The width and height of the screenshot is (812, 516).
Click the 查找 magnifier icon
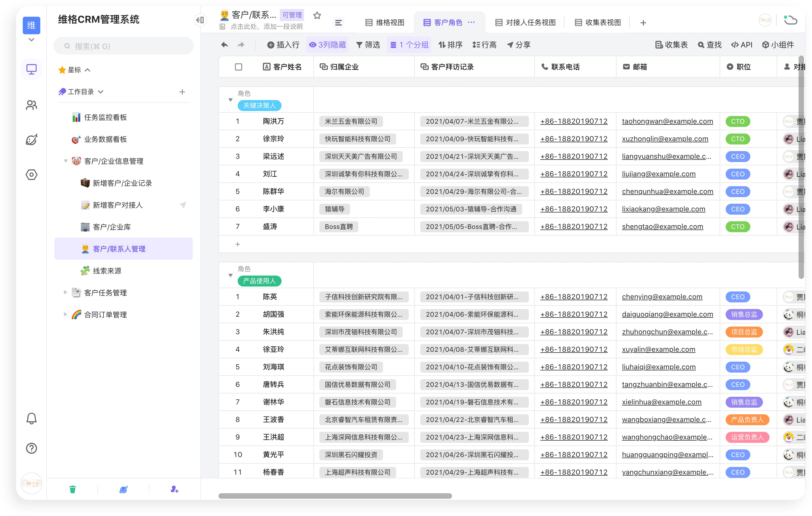[709, 44]
